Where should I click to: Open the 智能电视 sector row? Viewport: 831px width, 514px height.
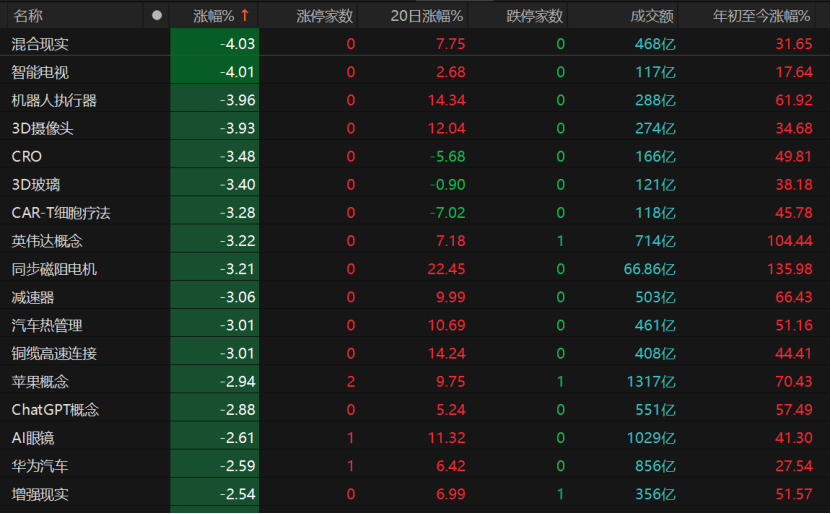pyautogui.click(x=416, y=72)
